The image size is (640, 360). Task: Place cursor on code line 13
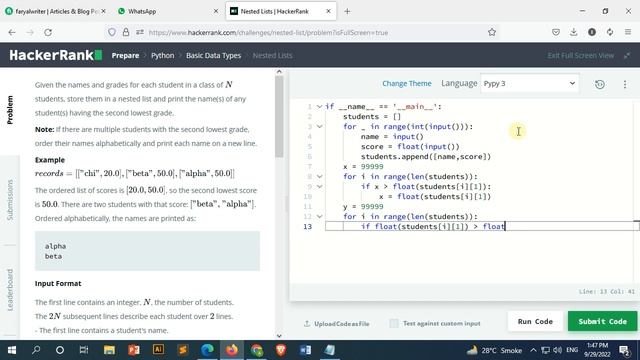pyautogui.click(x=482, y=226)
